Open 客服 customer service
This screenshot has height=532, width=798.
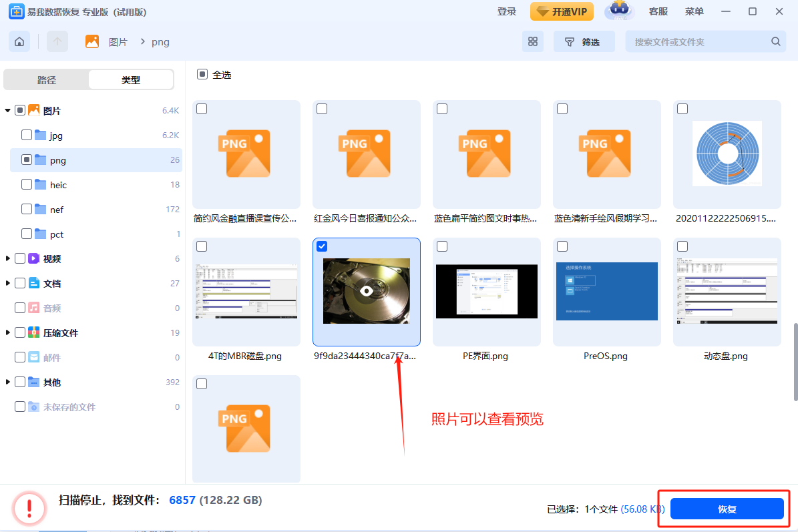658,11
